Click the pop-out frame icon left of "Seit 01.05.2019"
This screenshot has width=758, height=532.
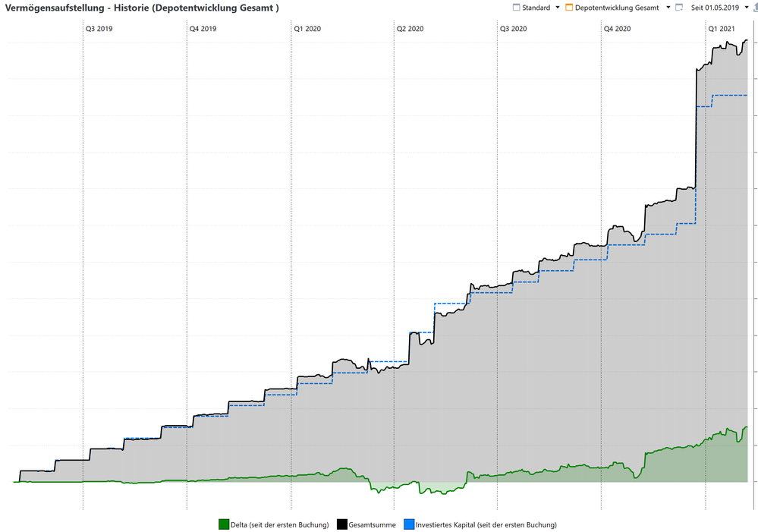pos(678,8)
